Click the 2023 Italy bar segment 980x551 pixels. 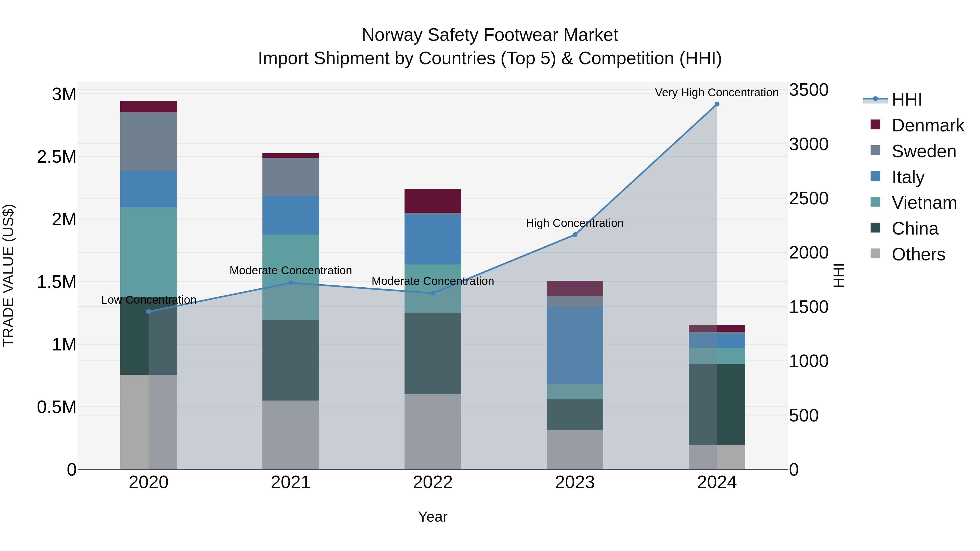575,346
